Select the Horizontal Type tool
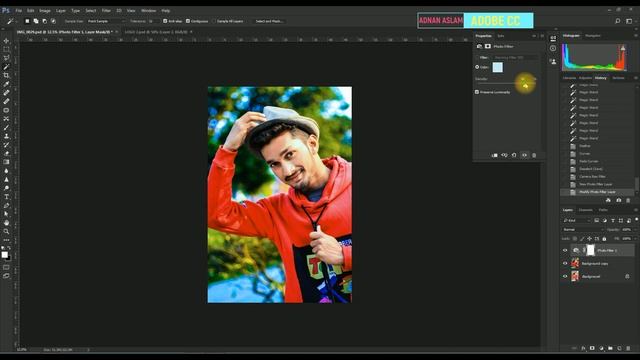Screen dimensions: 640x360 (6, 197)
